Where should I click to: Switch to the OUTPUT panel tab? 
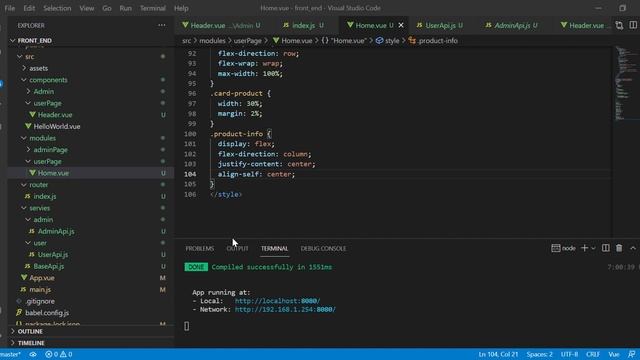tap(238, 248)
